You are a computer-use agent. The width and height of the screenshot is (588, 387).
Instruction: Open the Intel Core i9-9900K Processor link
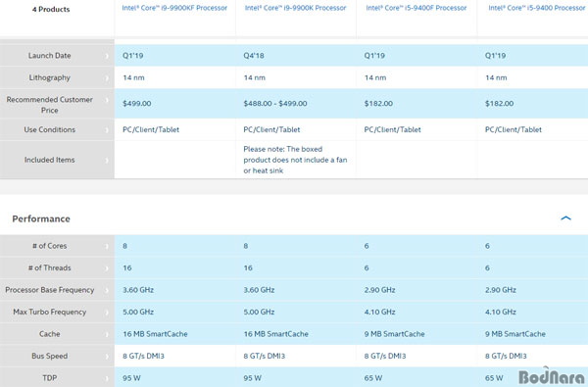pos(296,8)
